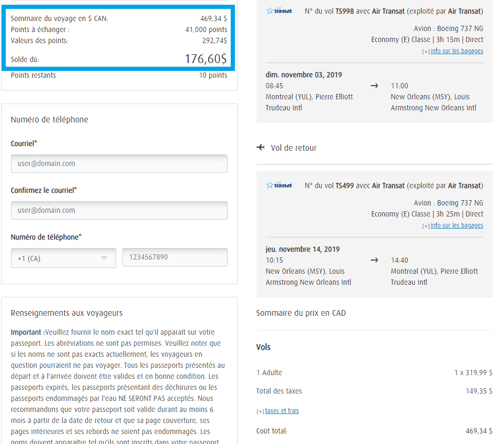Click the Air Transat logo on flight TS998
Image resolution: width=504 pixels, height=444 pixels.
(279, 11)
